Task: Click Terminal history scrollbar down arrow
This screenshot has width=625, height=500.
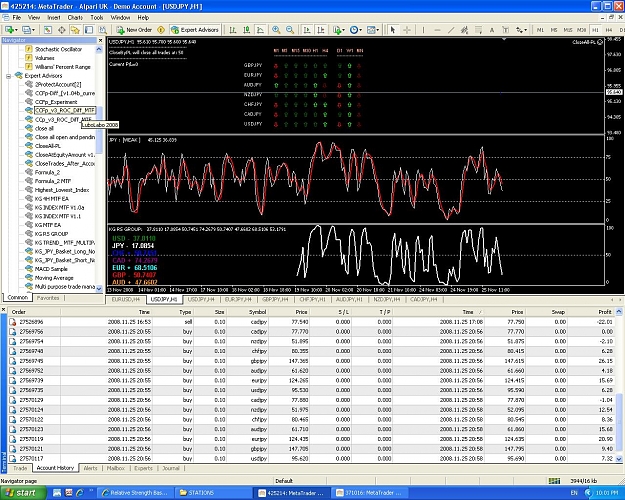Action: coord(619,459)
